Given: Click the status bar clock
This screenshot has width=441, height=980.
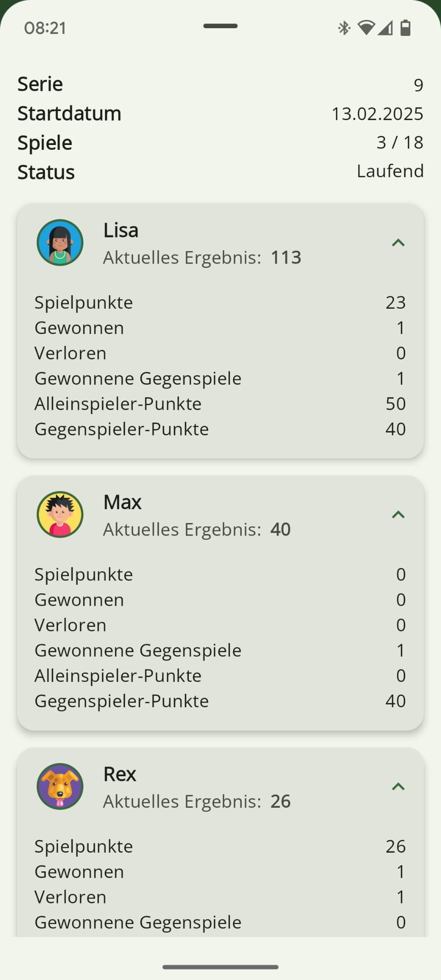Looking at the screenshot, I should pyautogui.click(x=45, y=28).
